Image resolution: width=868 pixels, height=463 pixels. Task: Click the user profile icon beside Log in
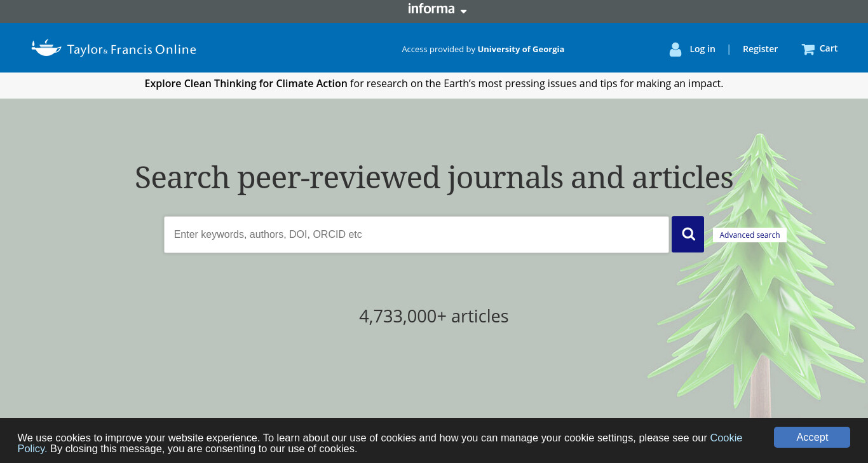[675, 49]
